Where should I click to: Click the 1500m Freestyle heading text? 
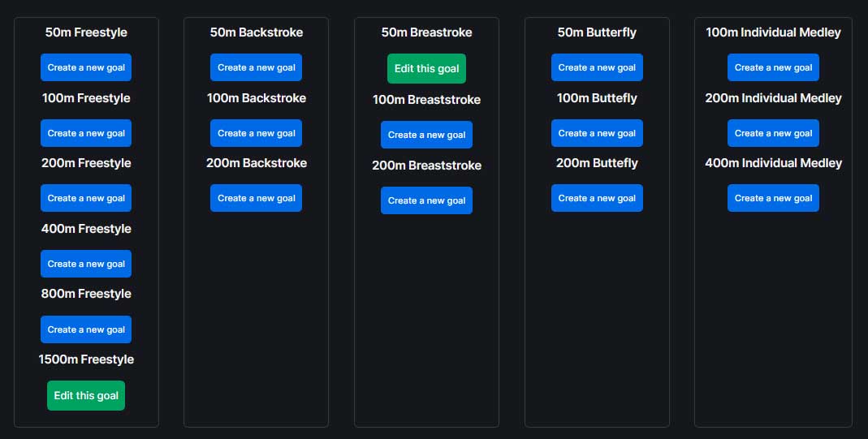(86, 359)
